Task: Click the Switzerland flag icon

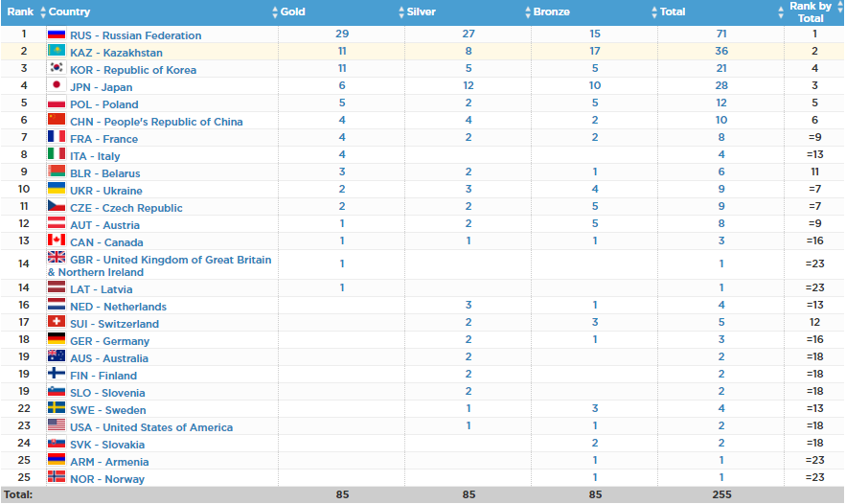Action: pos(57,323)
